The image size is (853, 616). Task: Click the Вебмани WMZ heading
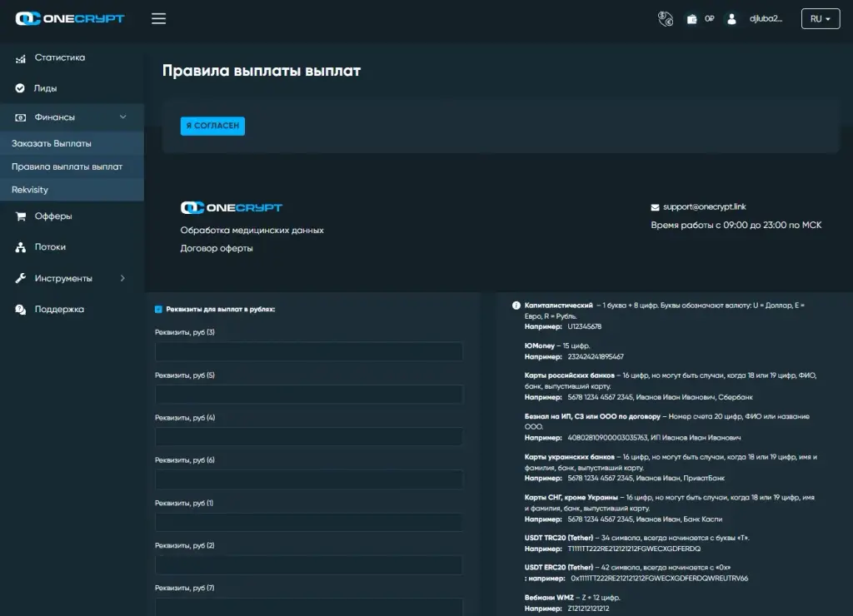coord(549,598)
